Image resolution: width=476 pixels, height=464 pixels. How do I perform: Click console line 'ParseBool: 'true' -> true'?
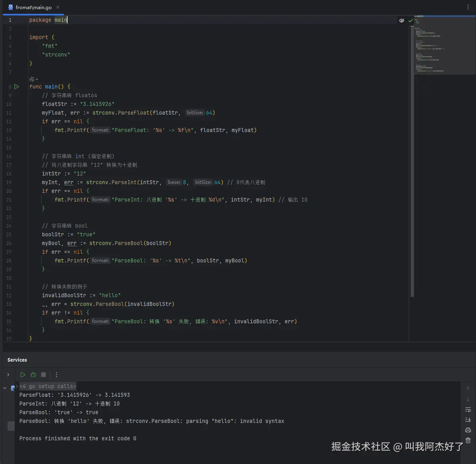click(59, 412)
